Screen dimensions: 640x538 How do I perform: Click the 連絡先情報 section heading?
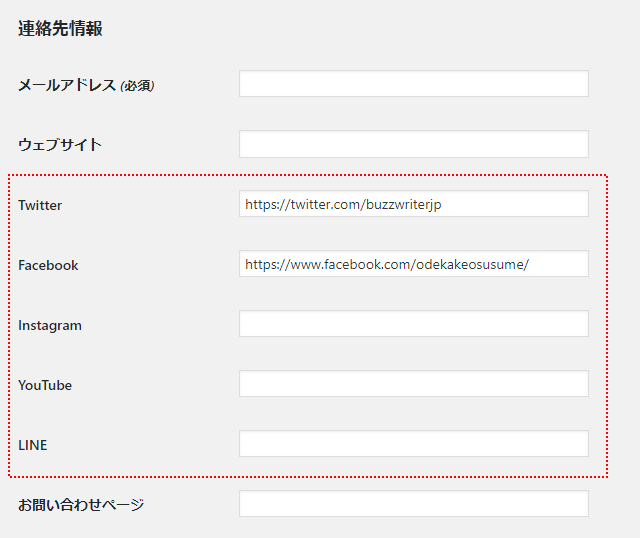pyautogui.click(x=60, y=28)
